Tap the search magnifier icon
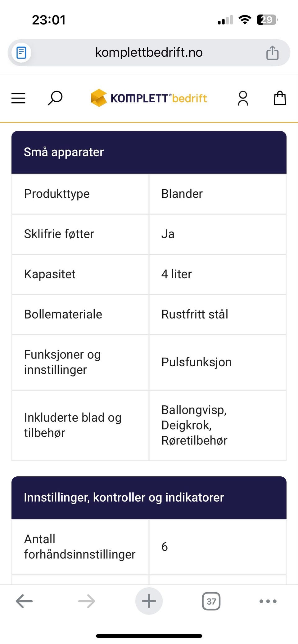 tap(55, 98)
